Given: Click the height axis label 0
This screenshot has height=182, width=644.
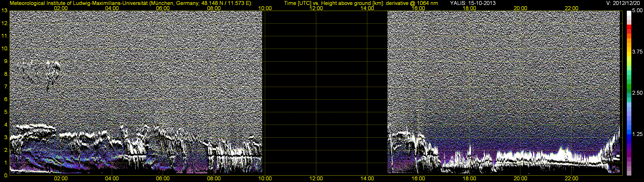Looking at the screenshot, I should [x=6, y=176].
